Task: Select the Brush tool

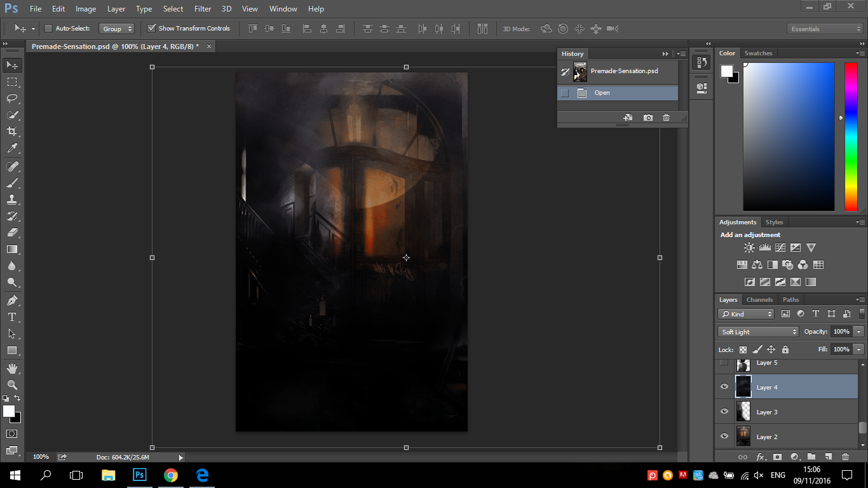Action: 12,183
